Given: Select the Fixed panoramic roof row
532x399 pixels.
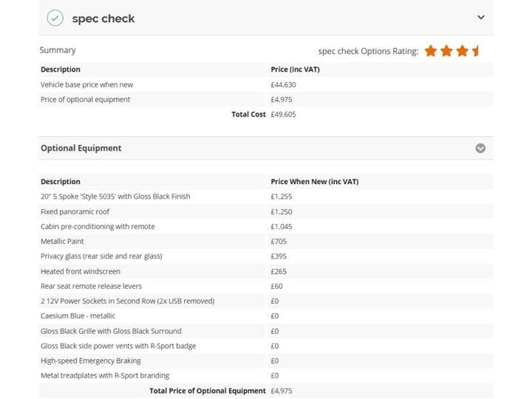Looking at the screenshot, I should pos(266,212).
